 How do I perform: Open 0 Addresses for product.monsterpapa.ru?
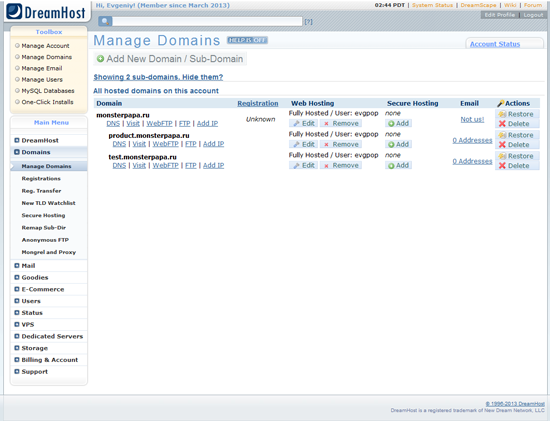coord(472,140)
